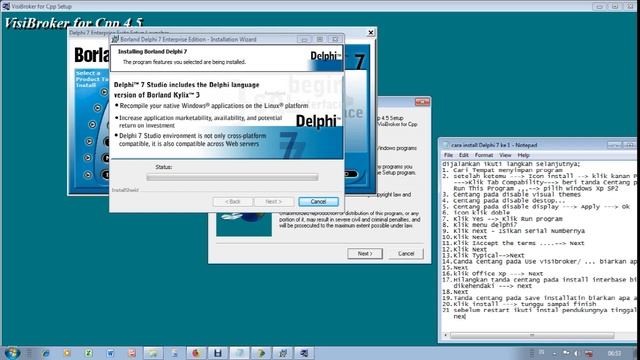Open the folder icon in taskbar
Viewport: 640px width, 360px height.
(153, 353)
